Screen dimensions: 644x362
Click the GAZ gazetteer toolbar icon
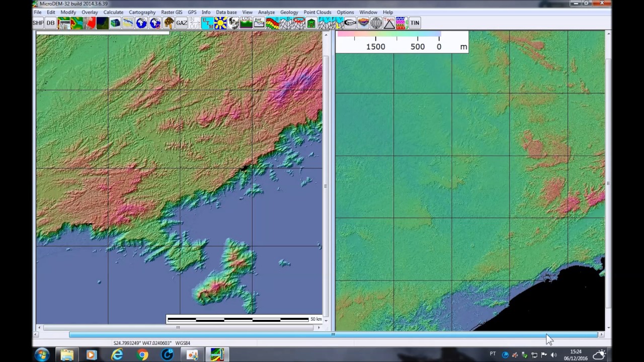182,23
